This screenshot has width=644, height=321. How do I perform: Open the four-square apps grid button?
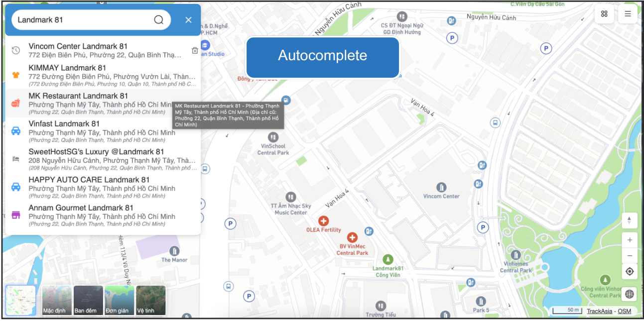point(604,14)
